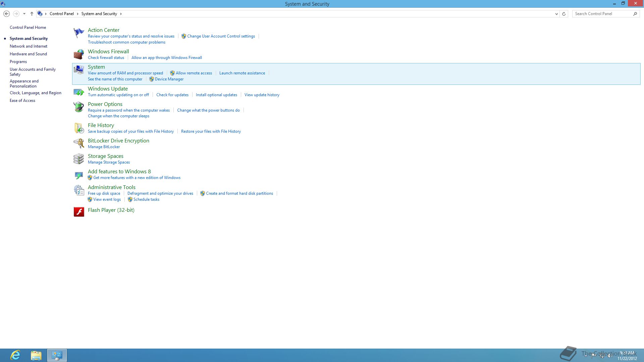Open View event logs link
Screen dimensions: 644x362
point(107,199)
